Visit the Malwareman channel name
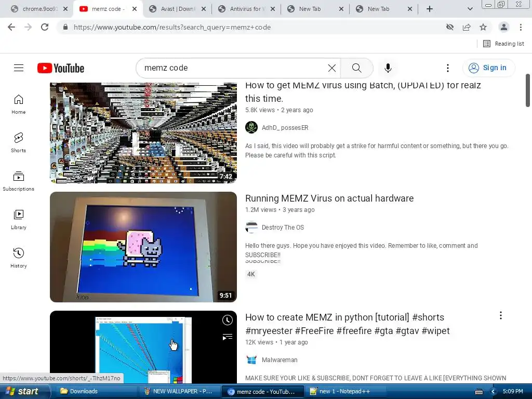 [x=280, y=360]
